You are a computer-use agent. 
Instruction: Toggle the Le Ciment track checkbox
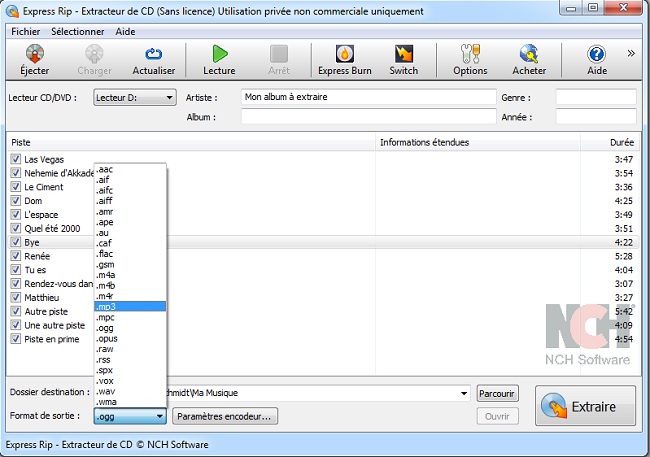(x=16, y=187)
